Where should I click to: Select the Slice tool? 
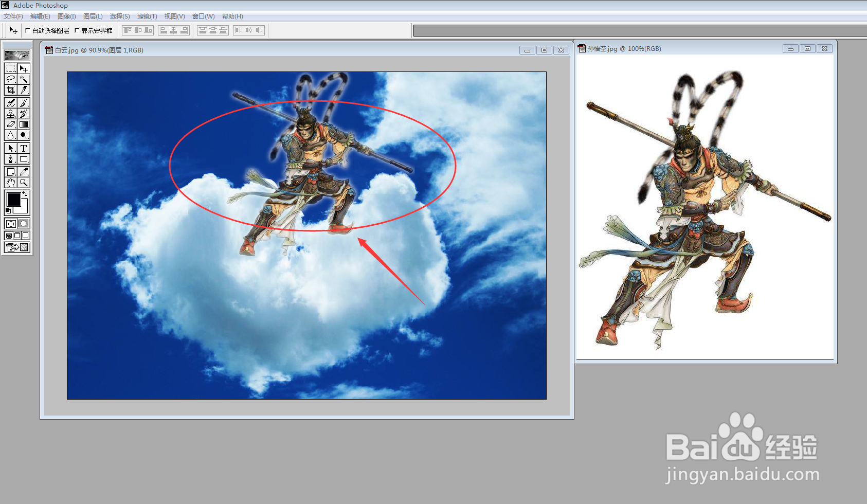[24, 90]
